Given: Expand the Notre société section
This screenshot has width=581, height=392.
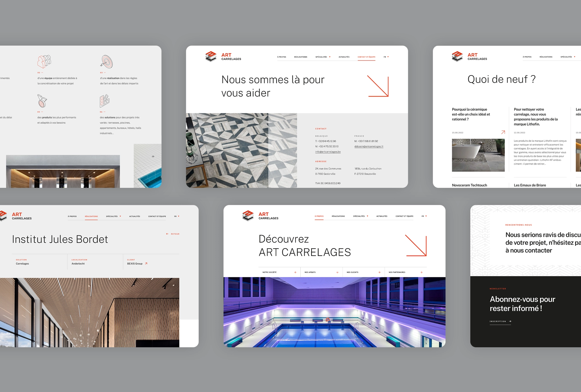Looking at the screenshot, I should pyautogui.click(x=279, y=272).
